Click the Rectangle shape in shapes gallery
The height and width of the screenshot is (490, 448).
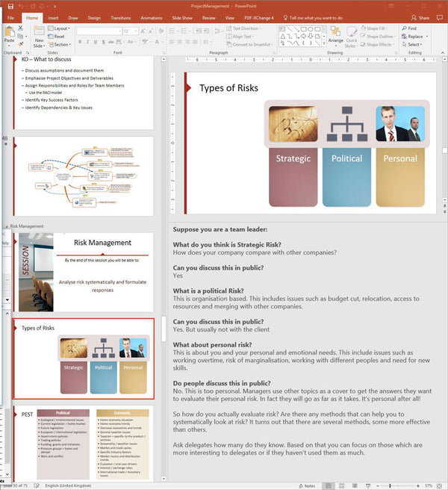click(303, 29)
